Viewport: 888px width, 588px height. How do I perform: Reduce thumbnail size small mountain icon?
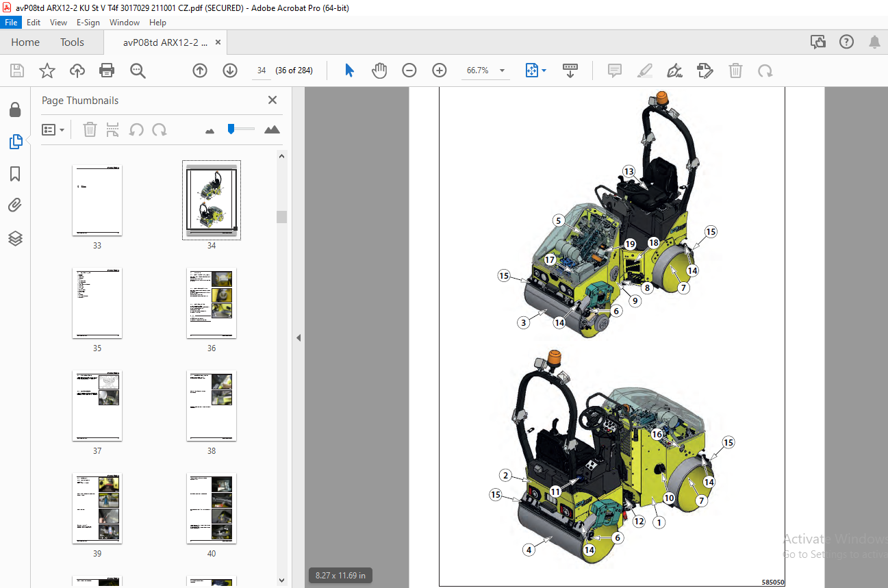[x=210, y=130]
